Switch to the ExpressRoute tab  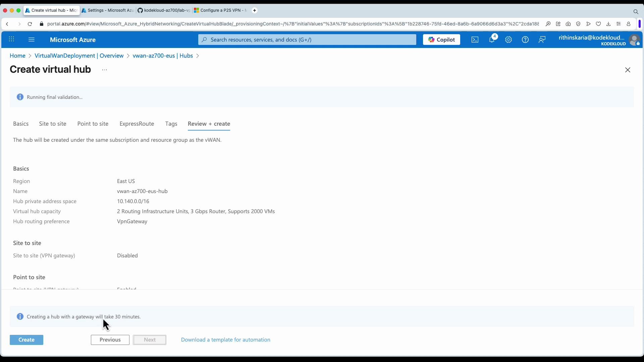coord(137,124)
